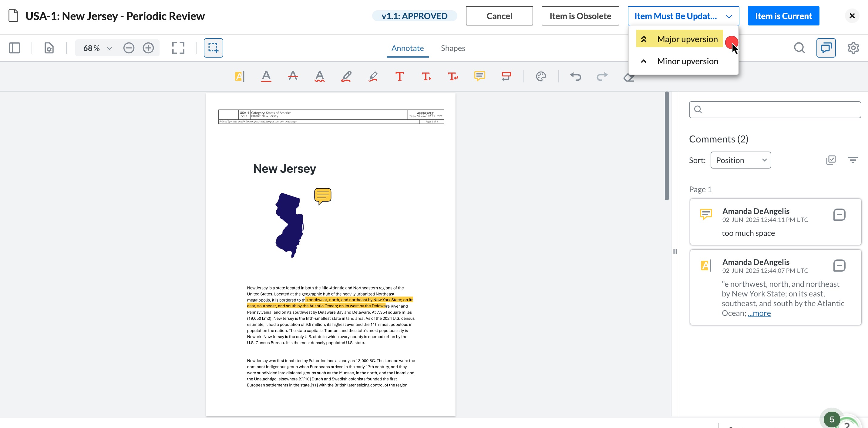This screenshot has width=868, height=428.
Task: Click the green notification badge 5
Action: point(832,419)
